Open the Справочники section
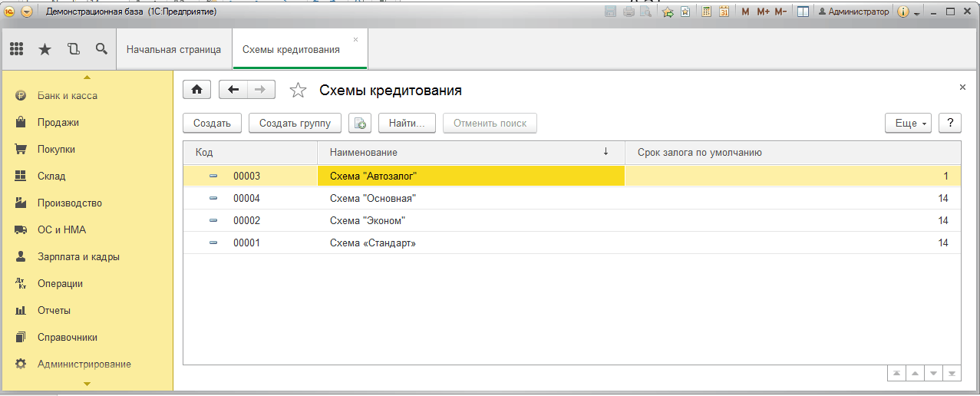 (87, 338)
